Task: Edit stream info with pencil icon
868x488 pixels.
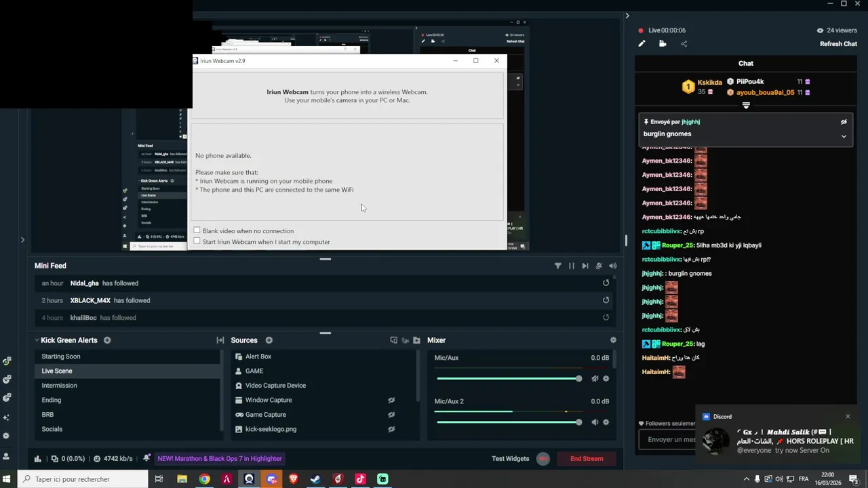Action: coord(642,44)
